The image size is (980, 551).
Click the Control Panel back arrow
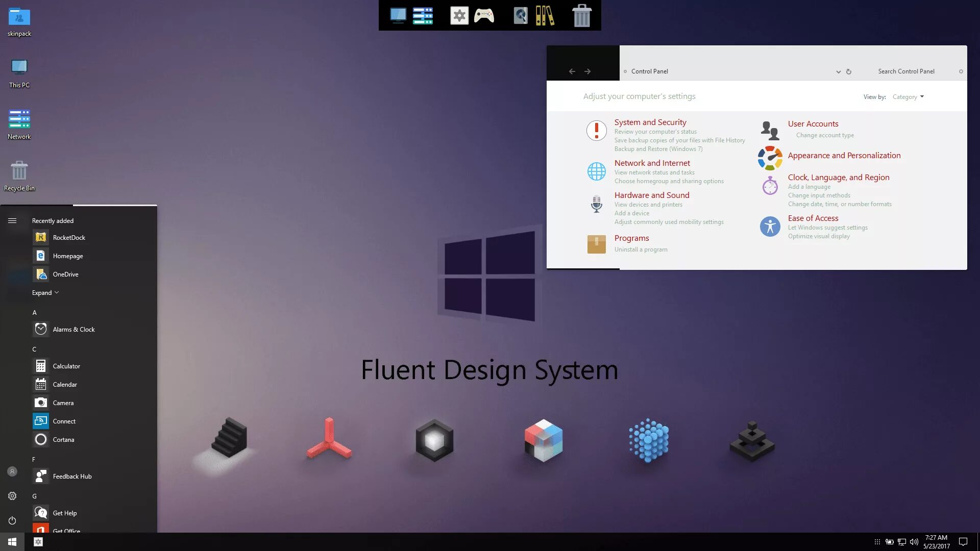pyautogui.click(x=572, y=72)
